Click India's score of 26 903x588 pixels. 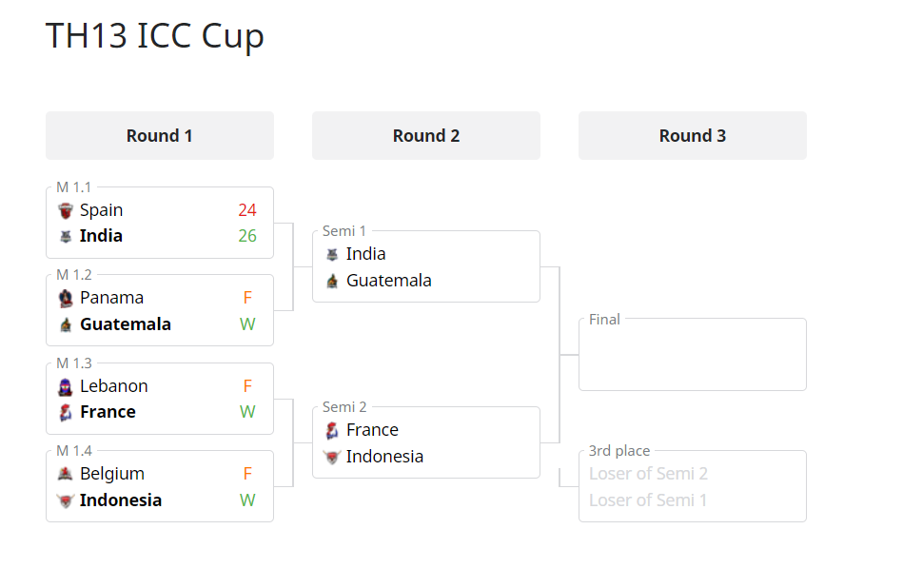247,236
